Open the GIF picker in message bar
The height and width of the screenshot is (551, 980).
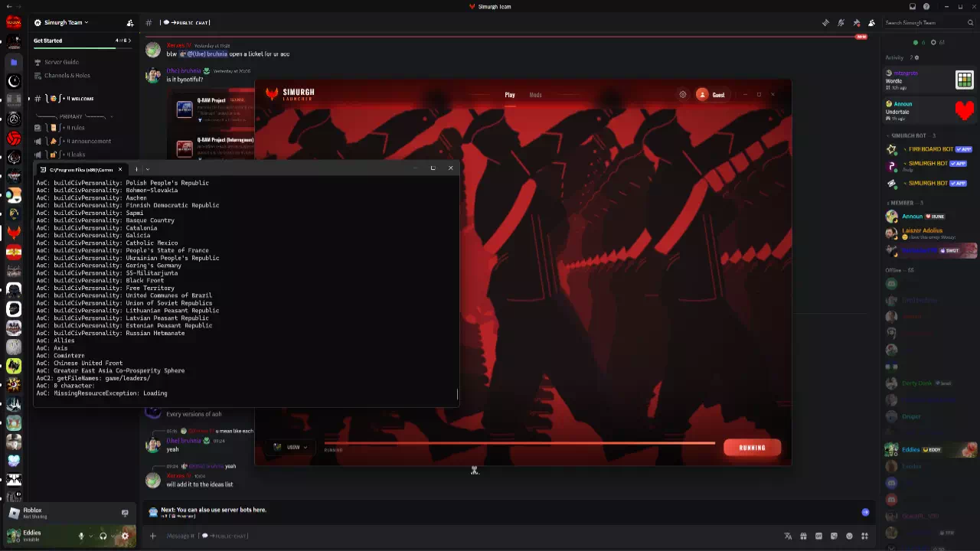click(818, 536)
